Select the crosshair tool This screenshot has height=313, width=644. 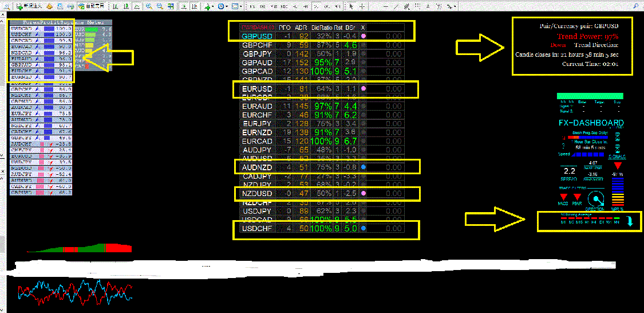click(x=362, y=6)
